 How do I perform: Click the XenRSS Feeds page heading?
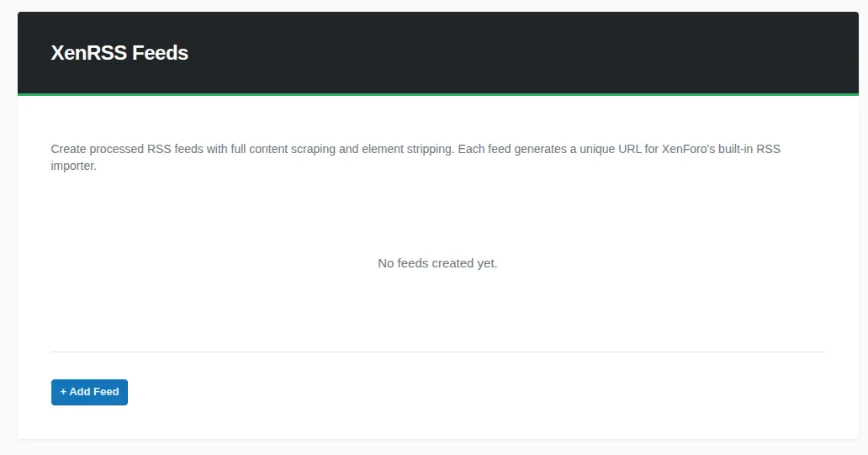119,53
